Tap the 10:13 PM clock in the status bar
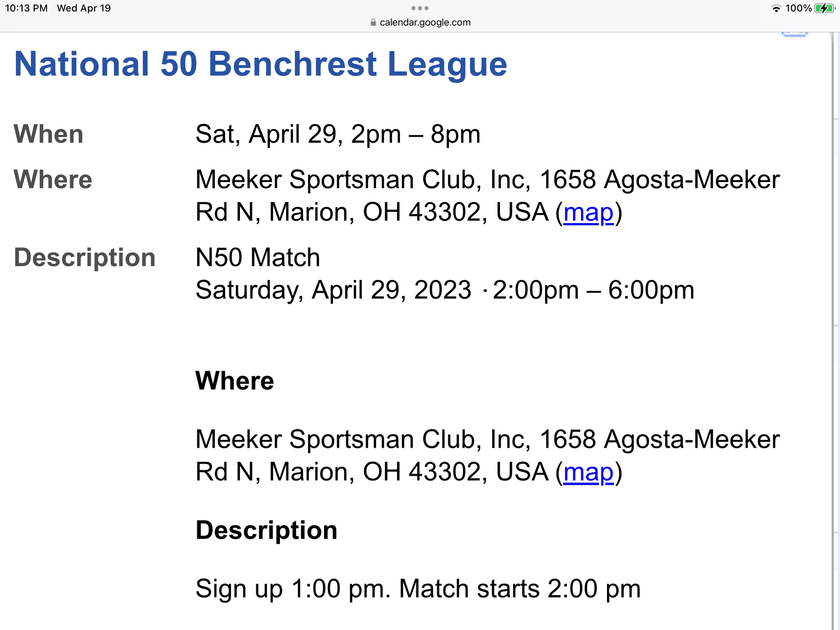The width and height of the screenshot is (840, 630). coord(26,8)
